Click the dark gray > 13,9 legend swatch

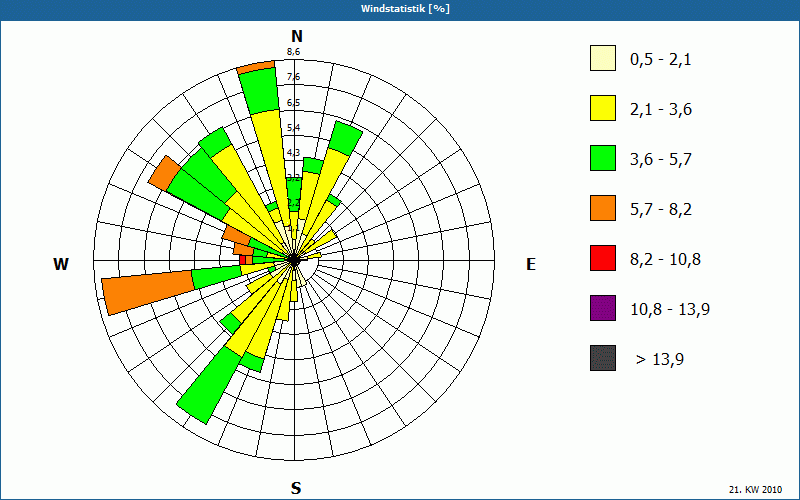pos(603,358)
